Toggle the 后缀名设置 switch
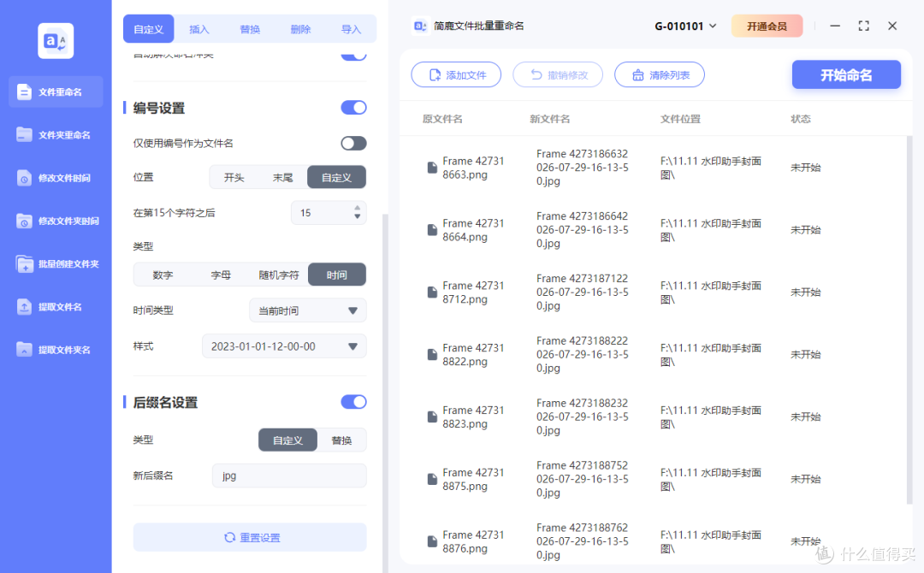The width and height of the screenshot is (924, 573). [x=353, y=402]
